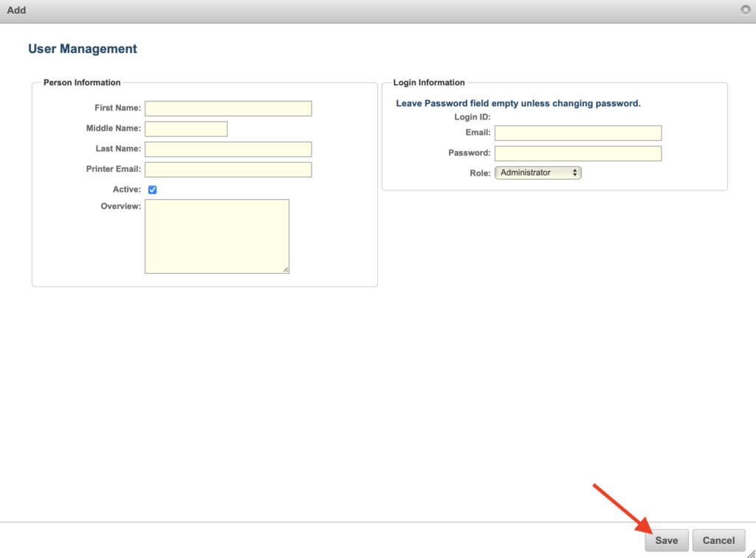Click the Login Information Email field

[x=578, y=133]
